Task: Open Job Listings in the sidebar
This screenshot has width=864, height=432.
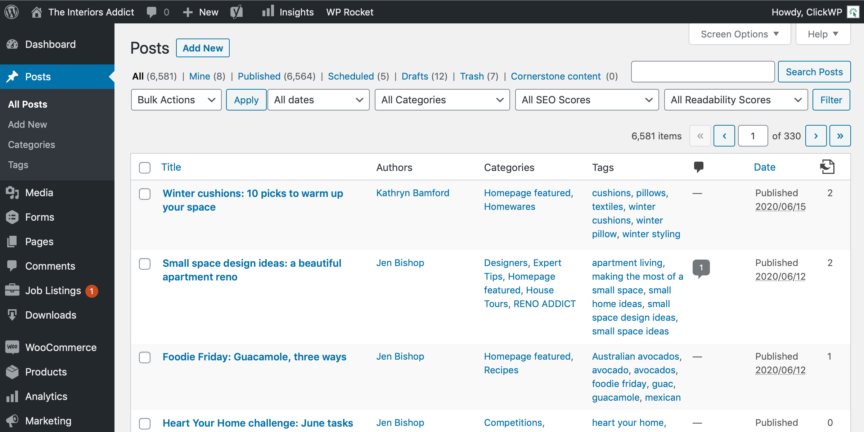Action: click(52, 291)
